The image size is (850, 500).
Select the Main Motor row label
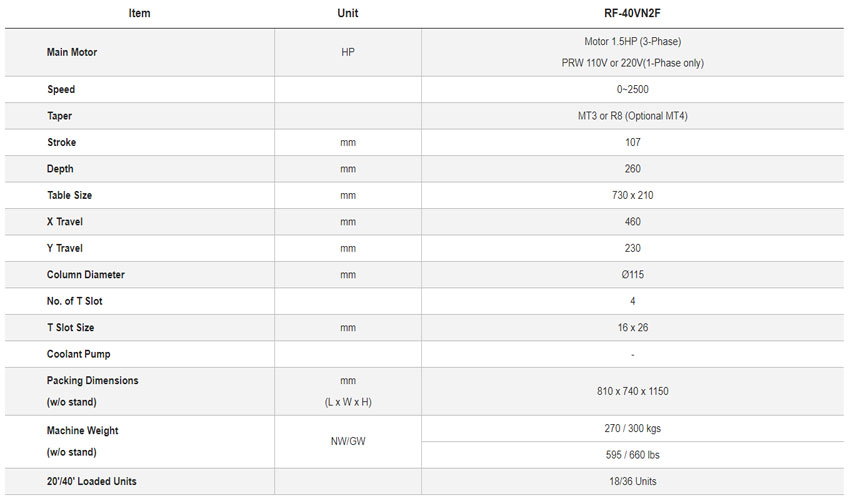click(72, 52)
